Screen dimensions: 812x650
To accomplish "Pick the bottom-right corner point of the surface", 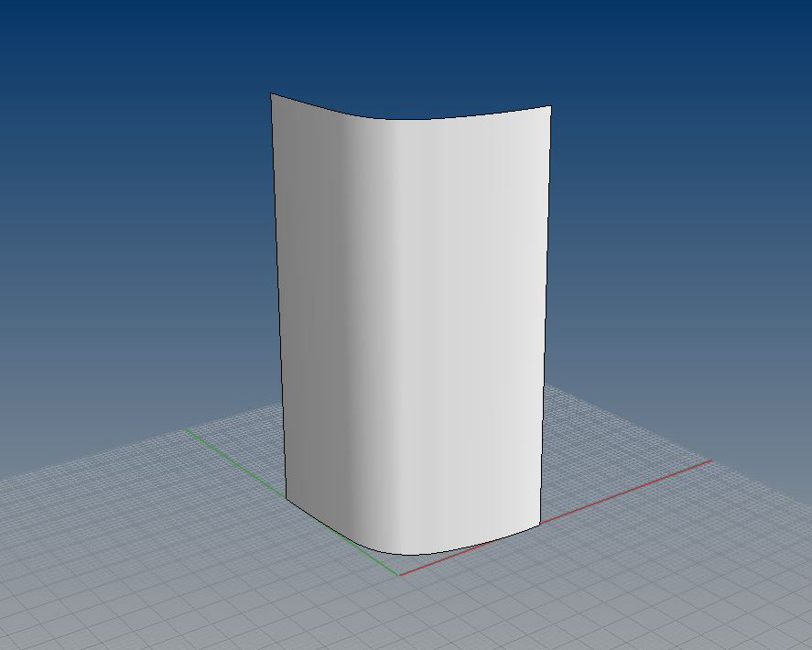I will (x=542, y=524).
